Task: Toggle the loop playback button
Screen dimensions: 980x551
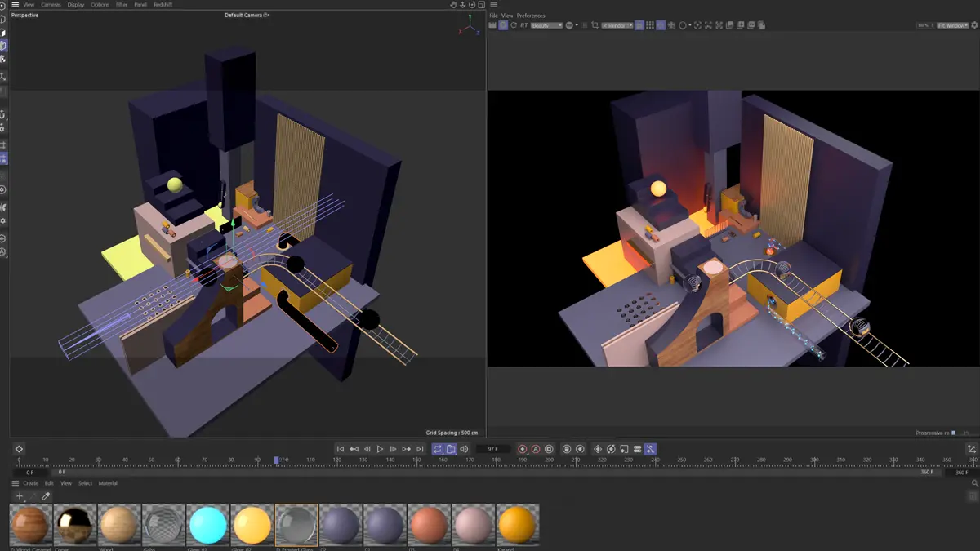Action: click(438, 449)
